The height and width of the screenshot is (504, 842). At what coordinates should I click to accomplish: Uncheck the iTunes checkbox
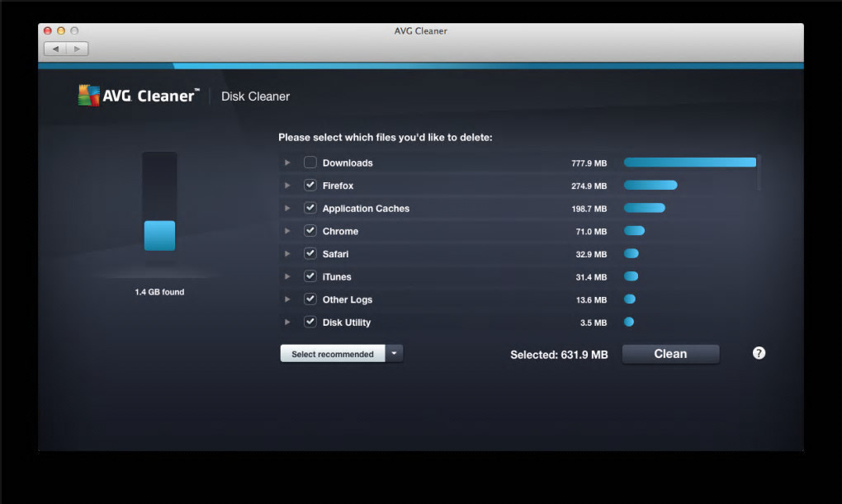(x=310, y=276)
